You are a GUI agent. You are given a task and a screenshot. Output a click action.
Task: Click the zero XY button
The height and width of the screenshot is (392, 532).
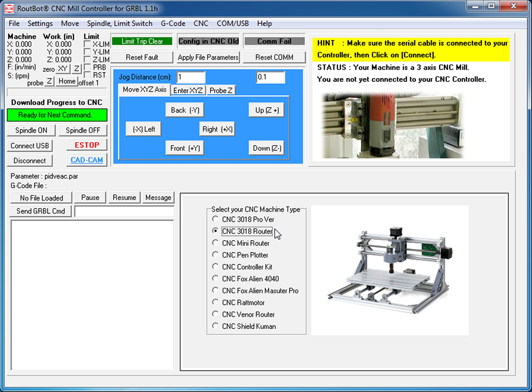pyautogui.click(x=63, y=69)
